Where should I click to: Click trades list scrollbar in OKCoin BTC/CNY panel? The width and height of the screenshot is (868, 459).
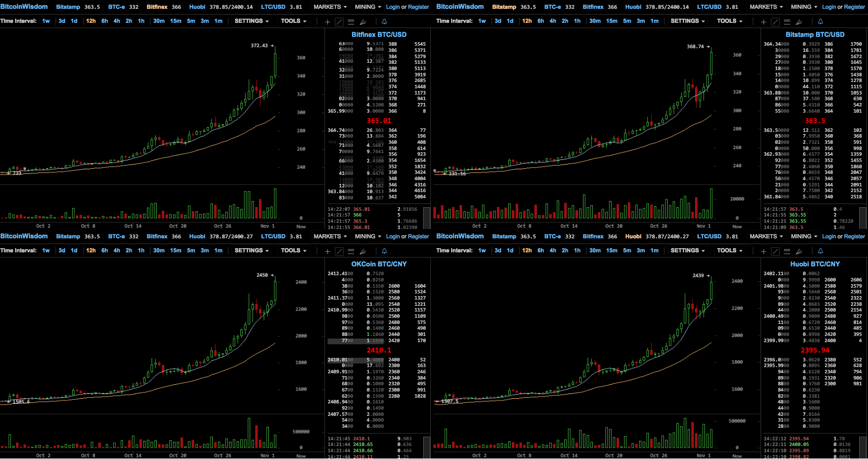point(427,447)
